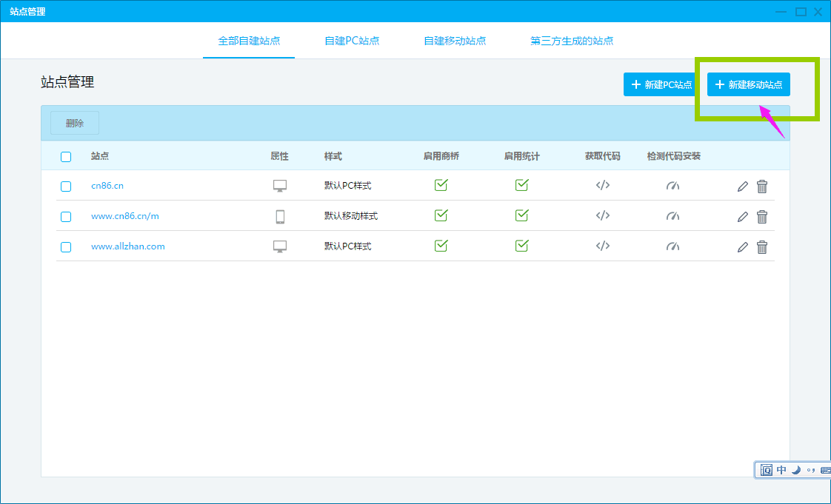Switch to the 自建PC站点 tab
The image size is (831, 504).
[x=352, y=41]
